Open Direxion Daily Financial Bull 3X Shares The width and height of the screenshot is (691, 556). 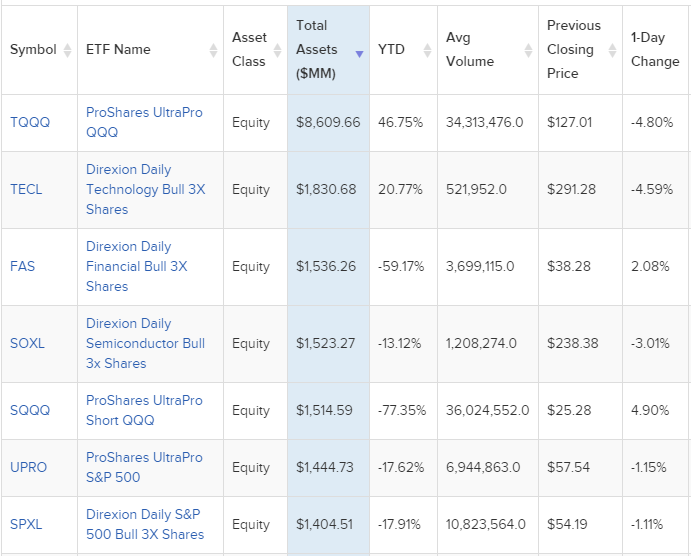[136, 266]
